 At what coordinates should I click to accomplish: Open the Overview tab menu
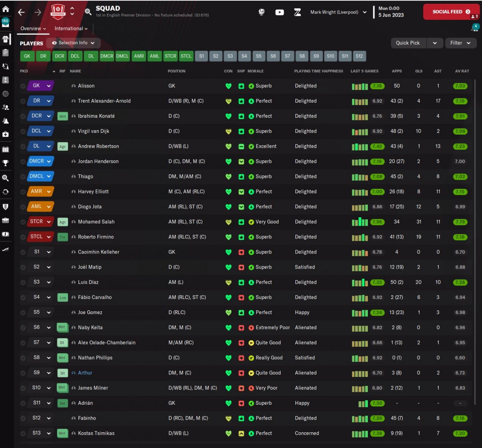[33, 29]
